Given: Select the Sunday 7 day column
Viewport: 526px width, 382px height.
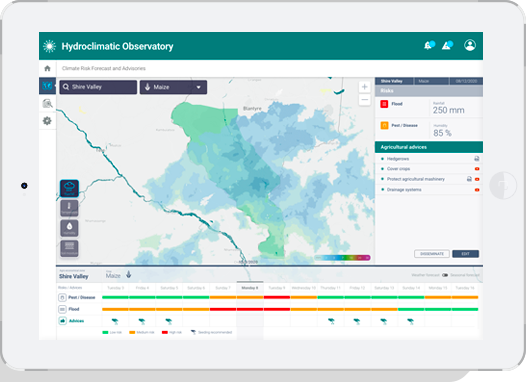Looking at the screenshot, I should click(x=223, y=288).
